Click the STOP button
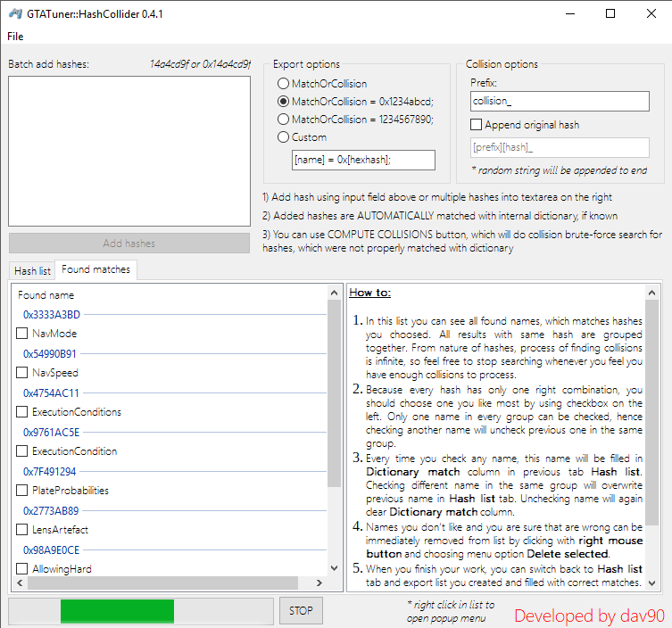Screen dimensions: 672x628 pyautogui.click(x=301, y=610)
